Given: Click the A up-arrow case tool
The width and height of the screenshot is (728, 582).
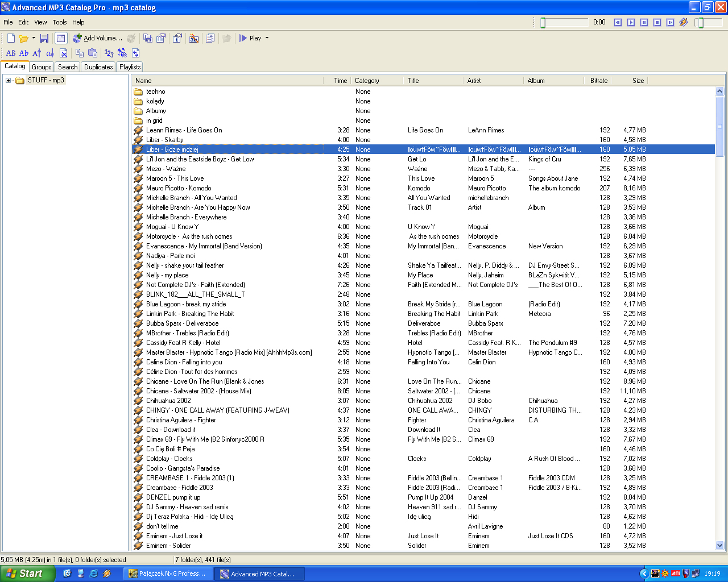Looking at the screenshot, I should 37,53.
